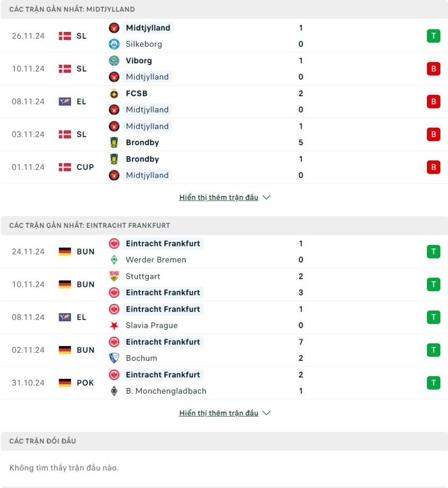The image size is (448, 488).
Task: Open the Midtjylland recent matches 'Hiển thị thêm trận đấu' link
Action: pos(219,197)
